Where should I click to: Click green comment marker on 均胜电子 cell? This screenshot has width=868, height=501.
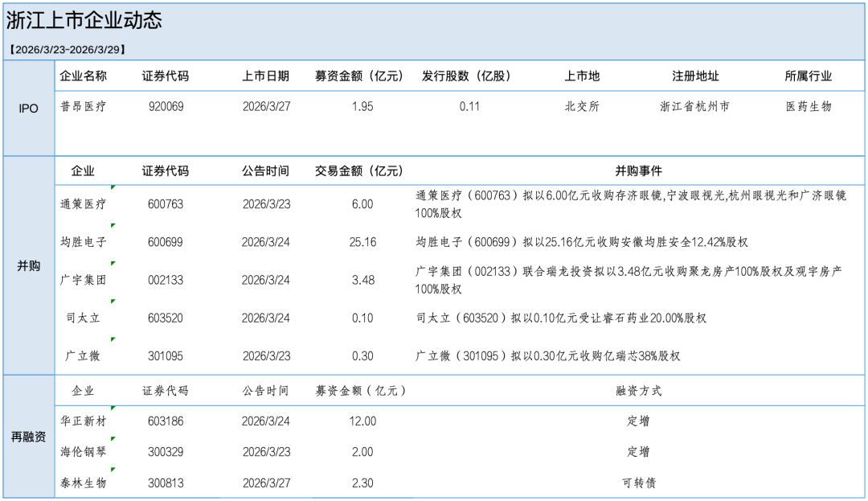pos(113,225)
